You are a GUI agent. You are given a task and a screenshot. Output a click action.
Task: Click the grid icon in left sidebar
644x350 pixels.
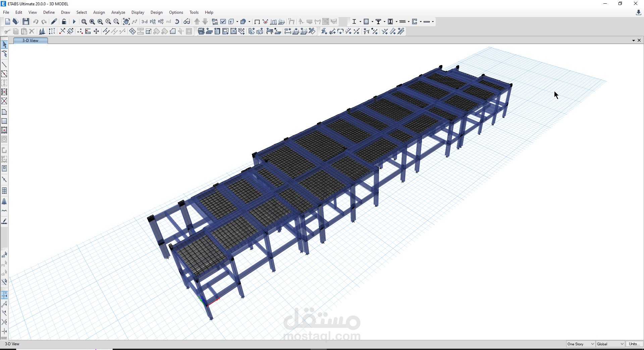point(4,190)
